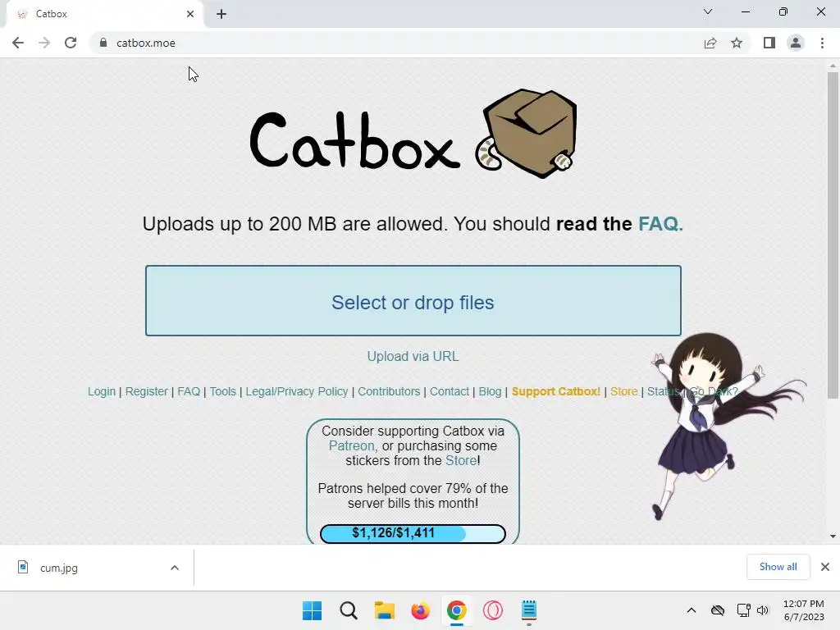Open Opera from the taskbar

pyautogui.click(x=493, y=610)
